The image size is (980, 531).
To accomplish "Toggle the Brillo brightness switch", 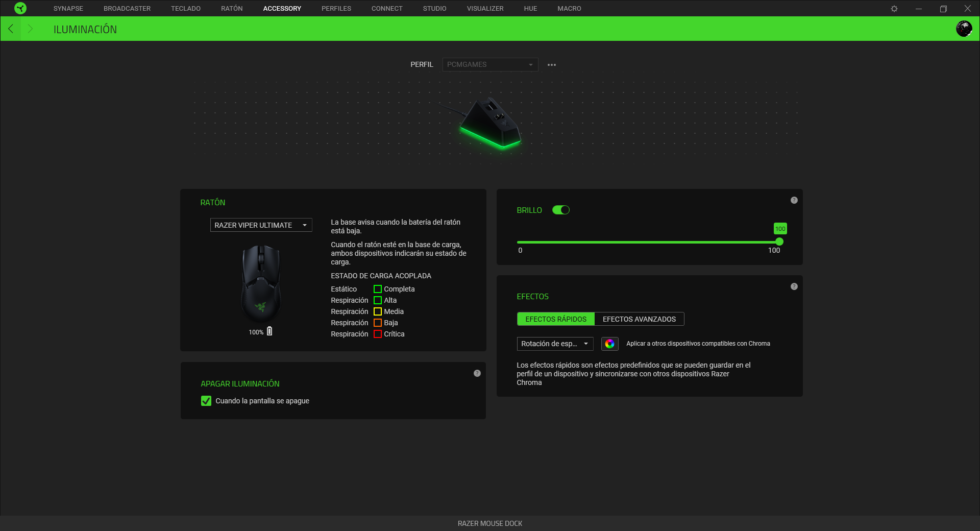I will point(561,210).
